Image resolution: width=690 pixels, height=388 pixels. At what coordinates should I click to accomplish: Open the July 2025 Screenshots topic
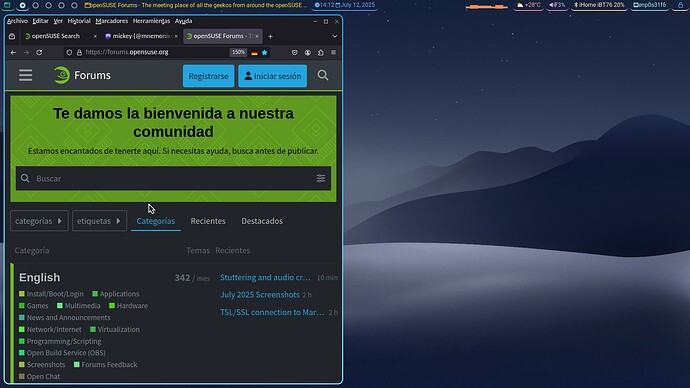(260, 295)
